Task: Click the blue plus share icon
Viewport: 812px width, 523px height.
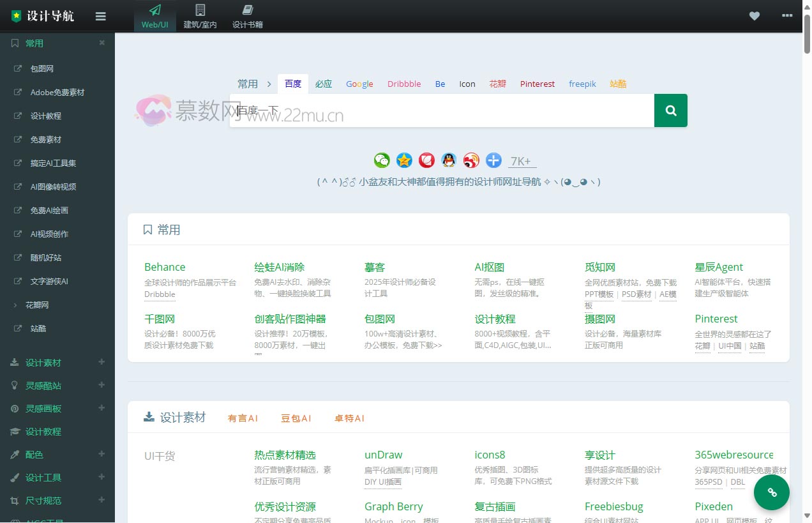Action: click(x=493, y=160)
